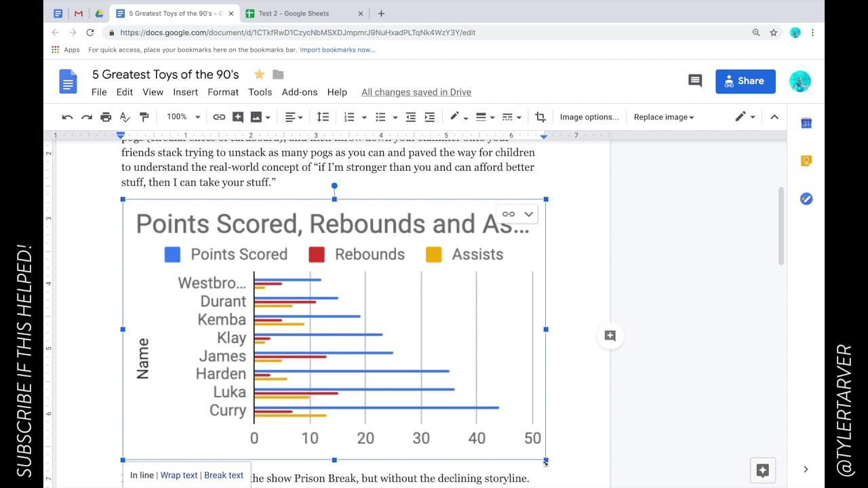Expand the Replace image dropdown
Viewport: 868px width, 488px height.
pos(663,117)
